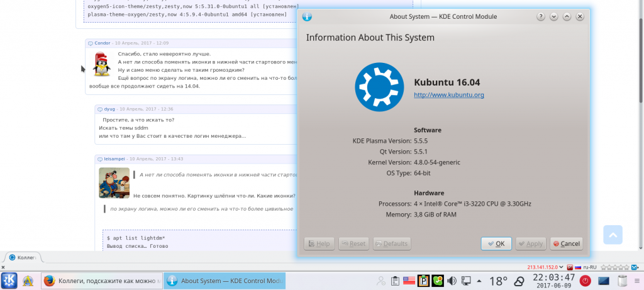
Task: Click the comment bubble icon beside dyug
Action: point(100,109)
